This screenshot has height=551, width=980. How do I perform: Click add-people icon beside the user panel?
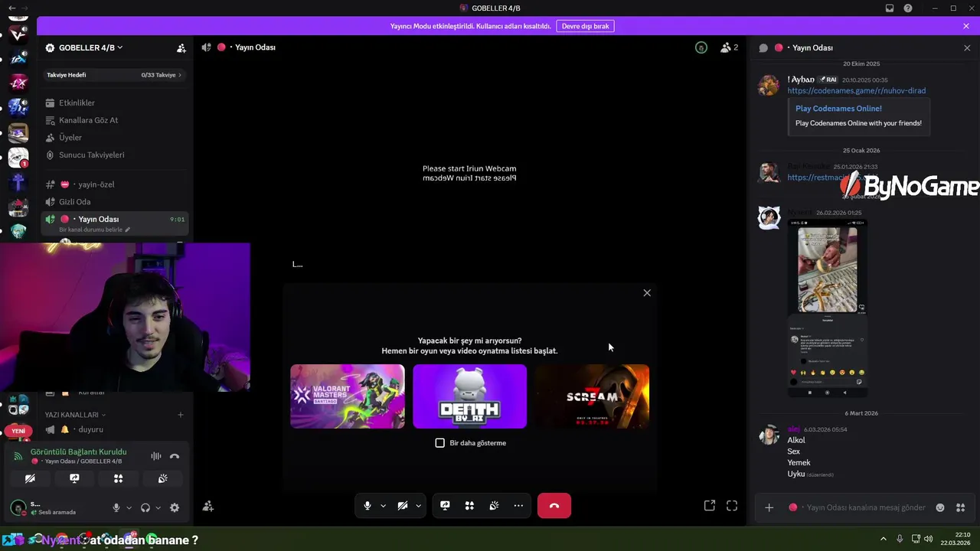pos(208,506)
